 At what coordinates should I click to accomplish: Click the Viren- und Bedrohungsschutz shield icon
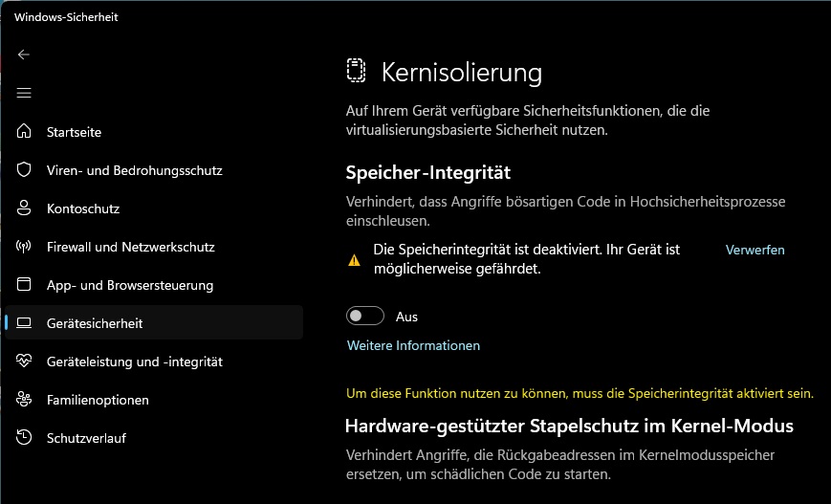click(26, 170)
